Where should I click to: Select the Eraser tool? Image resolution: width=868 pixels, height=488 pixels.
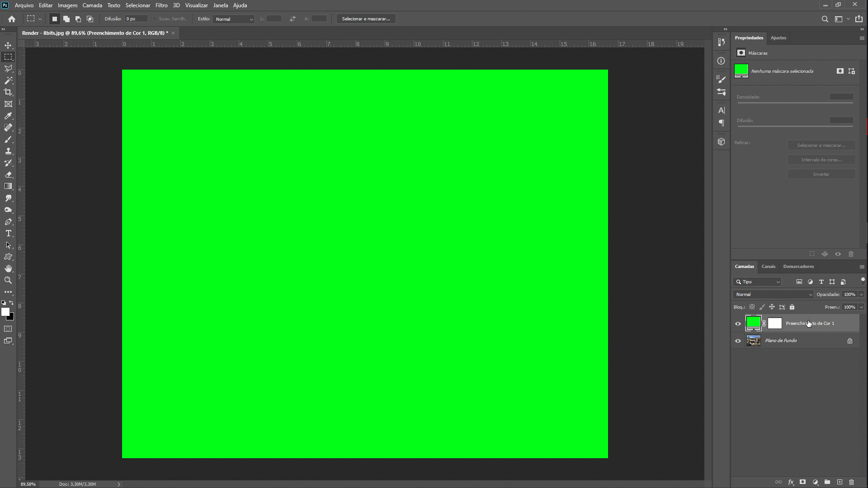(x=8, y=174)
